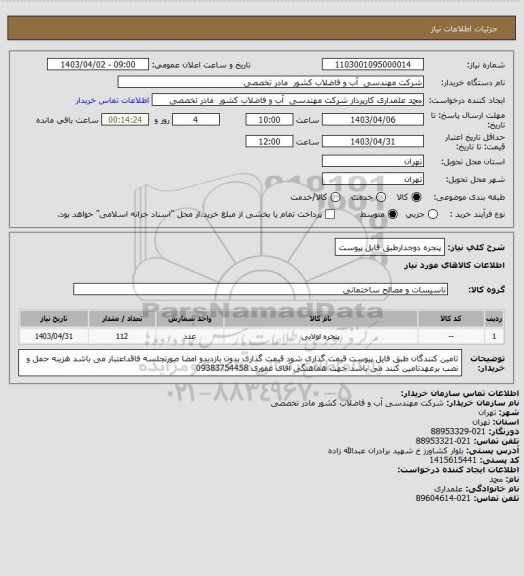524x576 pixels.
Task: Click the remaining days field showing 4
Action: 196,120
